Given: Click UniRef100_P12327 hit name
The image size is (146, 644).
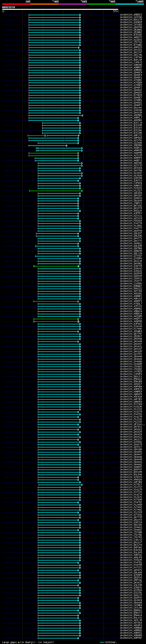Looking at the screenshot, I should tap(131, 191).
